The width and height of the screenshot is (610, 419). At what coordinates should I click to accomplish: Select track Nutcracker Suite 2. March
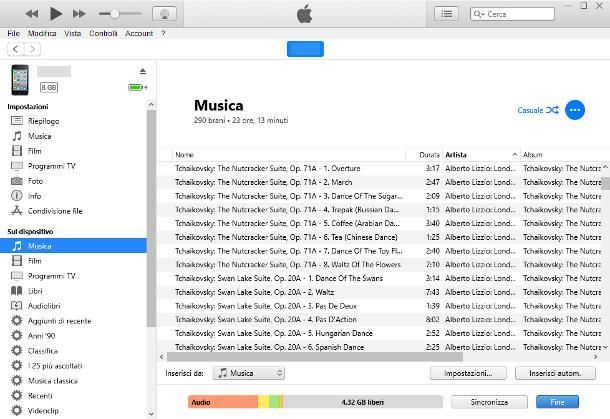379,182
